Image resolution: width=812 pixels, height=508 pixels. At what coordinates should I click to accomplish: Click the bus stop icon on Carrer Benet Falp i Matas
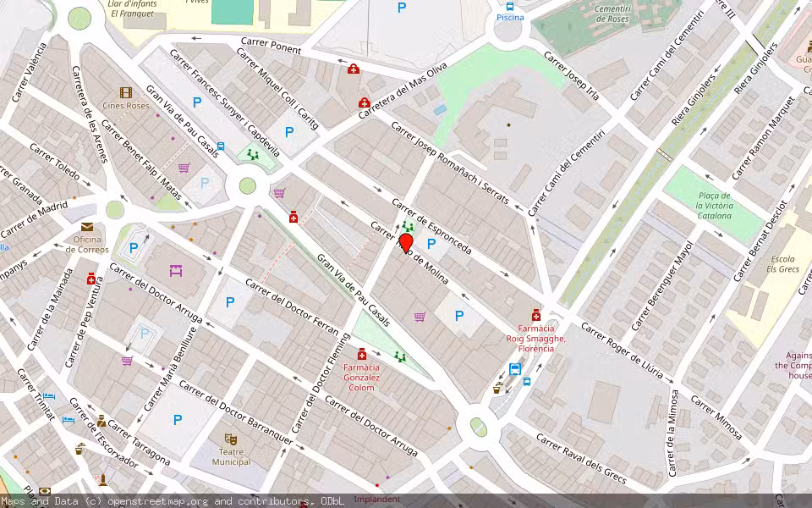(x=221, y=146)
